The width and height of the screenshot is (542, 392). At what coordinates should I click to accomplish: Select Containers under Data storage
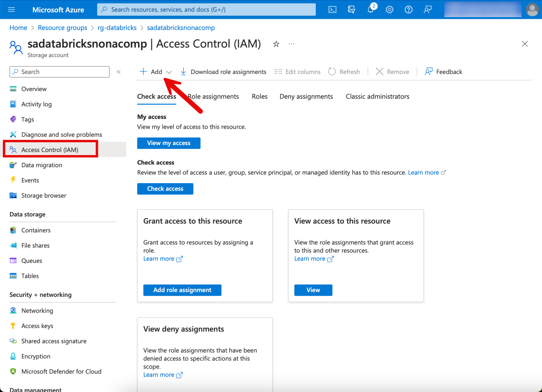pyautogui.click(x=36, y=230)
